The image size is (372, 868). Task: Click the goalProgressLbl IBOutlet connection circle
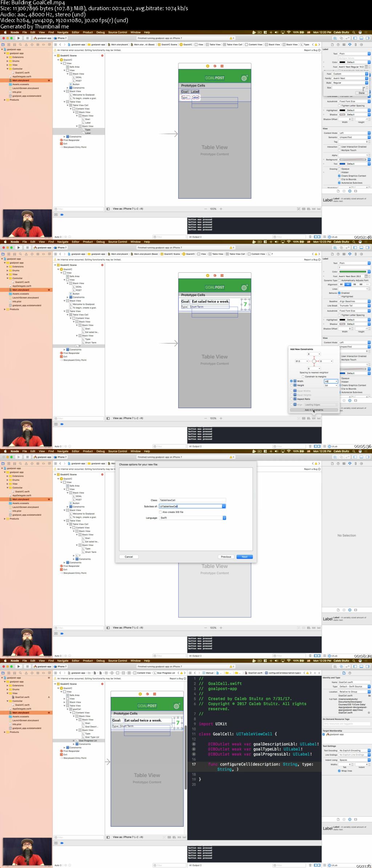point(194,754)
